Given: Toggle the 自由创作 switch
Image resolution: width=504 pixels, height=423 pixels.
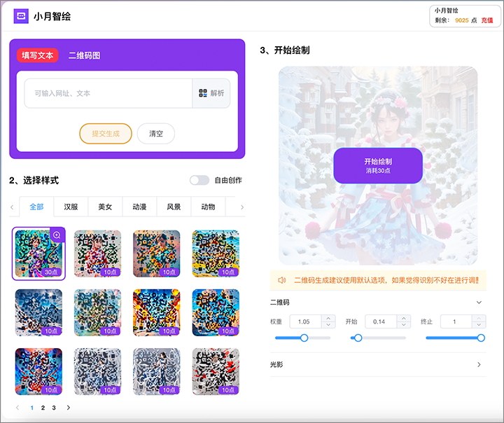Looking at the screenshot, I should coord(199,180).
